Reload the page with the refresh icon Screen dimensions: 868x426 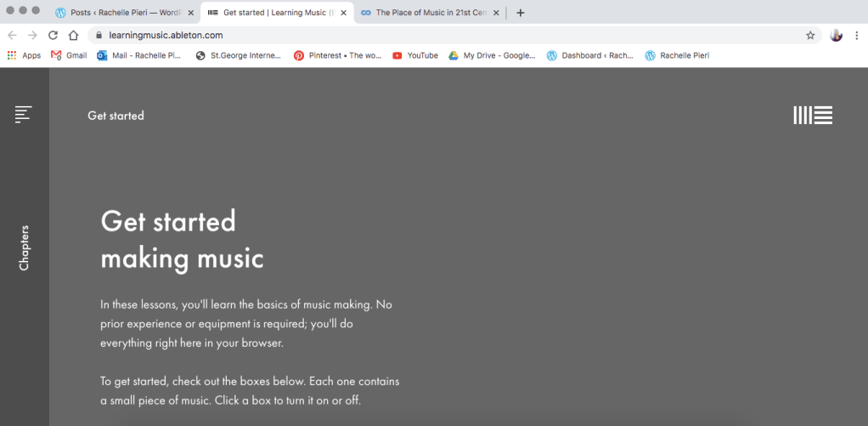(53, 36)
